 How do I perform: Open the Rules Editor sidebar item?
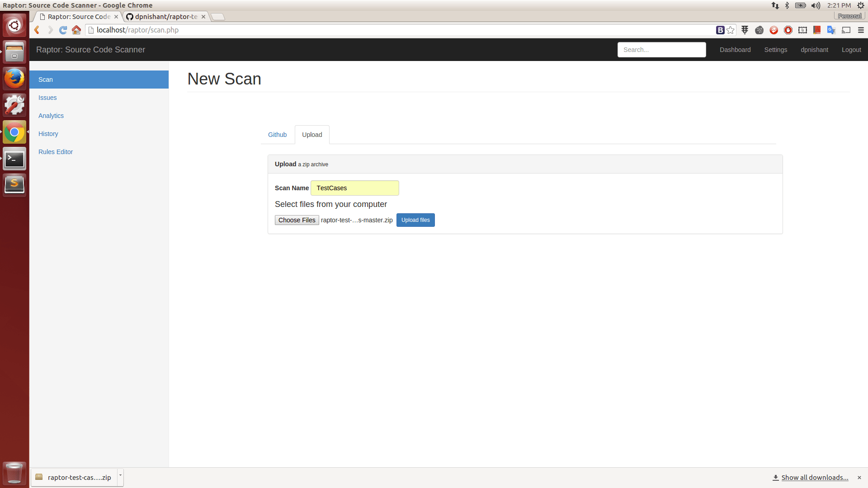pyautogui.click(x=56, y=152)
